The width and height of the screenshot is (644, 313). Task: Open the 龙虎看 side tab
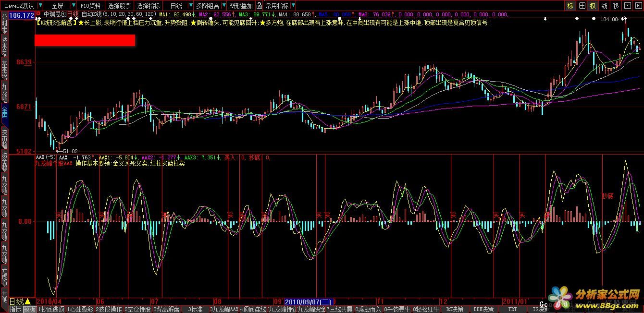point(4,277)
